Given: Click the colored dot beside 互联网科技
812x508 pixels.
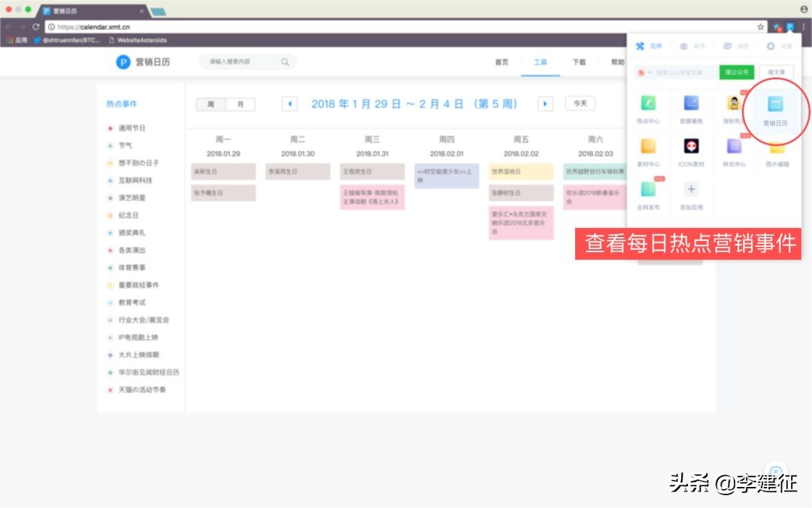Looking at the screenshot, I should point(110,181).
